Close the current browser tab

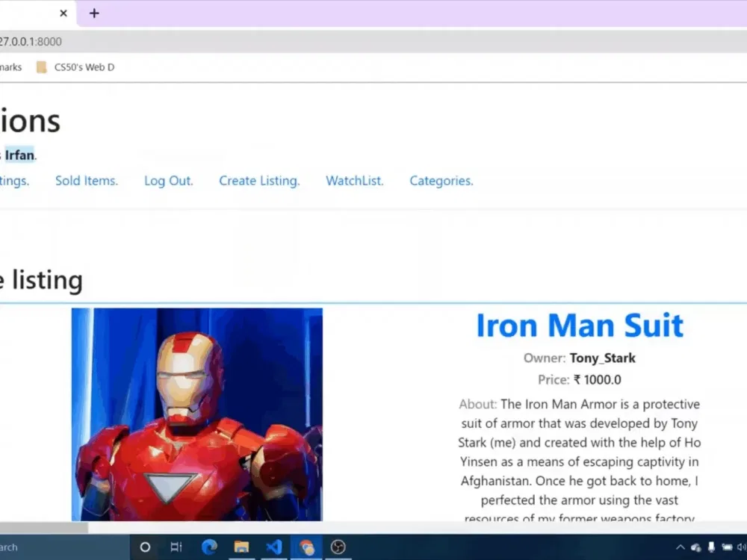63,13
